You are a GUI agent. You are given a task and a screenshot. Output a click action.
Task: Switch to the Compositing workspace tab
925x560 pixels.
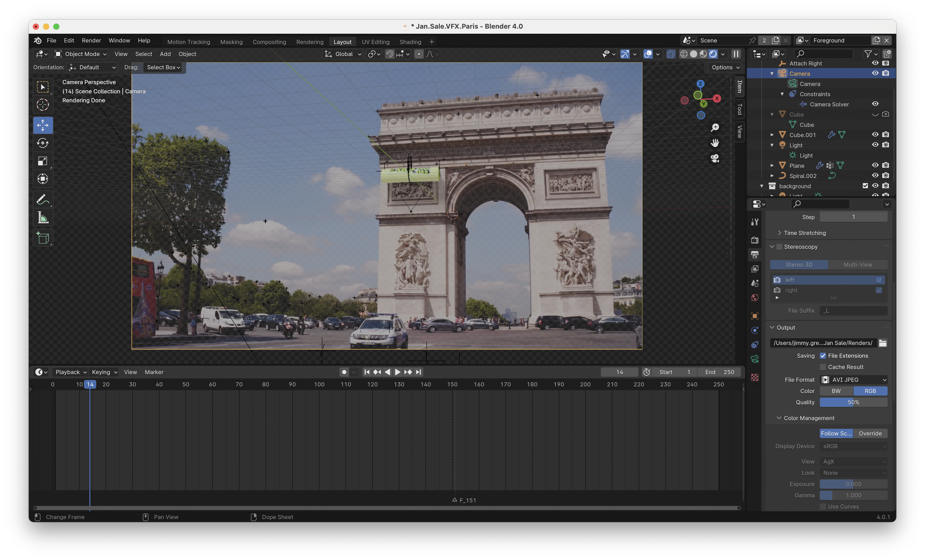[269, 42]
